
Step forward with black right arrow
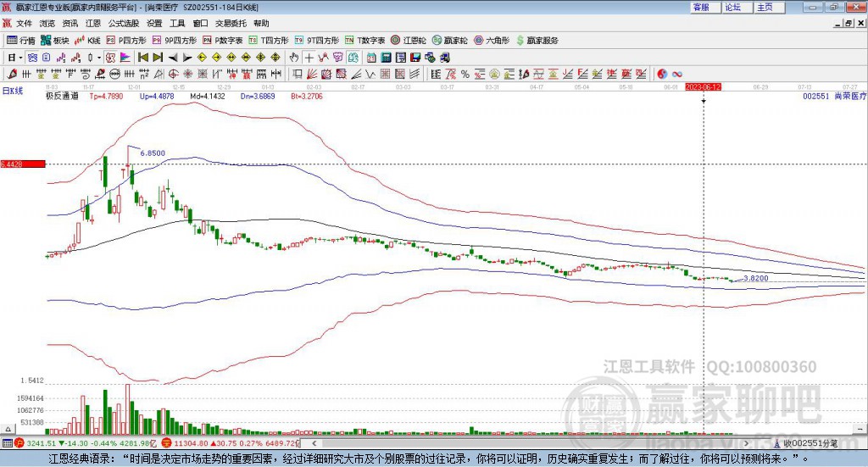click(x=187, y=58)
